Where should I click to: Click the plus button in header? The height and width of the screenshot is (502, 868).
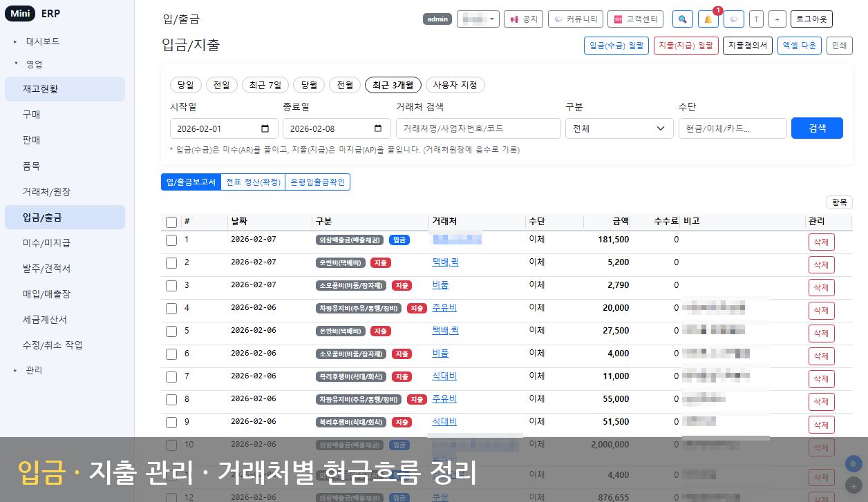click(x=777, y=19)
